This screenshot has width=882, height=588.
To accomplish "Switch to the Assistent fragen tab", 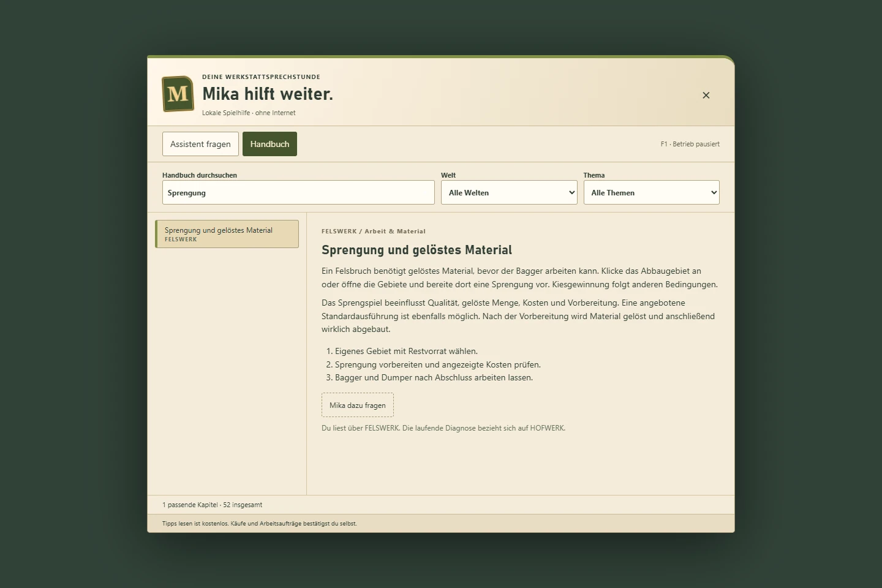I will [200, 144].
